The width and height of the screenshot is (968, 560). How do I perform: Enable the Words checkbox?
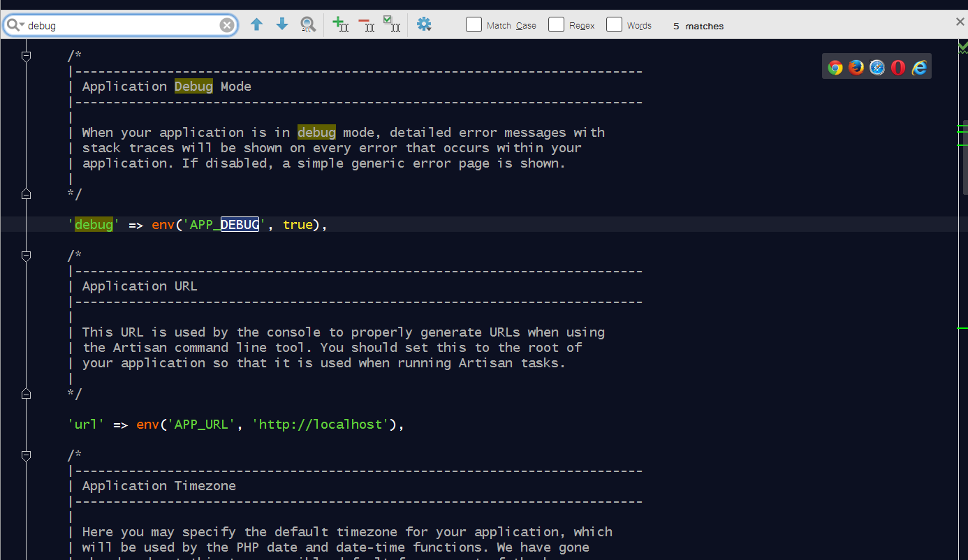click(x=614, y=24)
